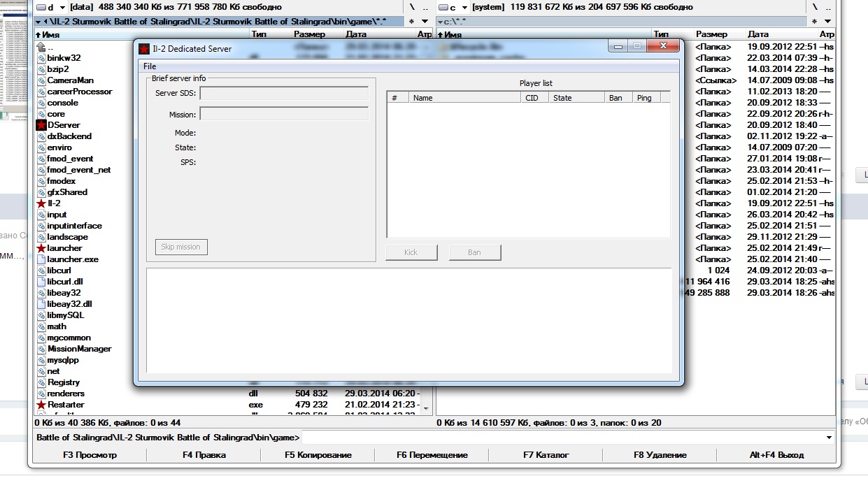Viewport: 868px width, 490px height.
Task: Click F7 Каталог button
Action: (546, 455)
